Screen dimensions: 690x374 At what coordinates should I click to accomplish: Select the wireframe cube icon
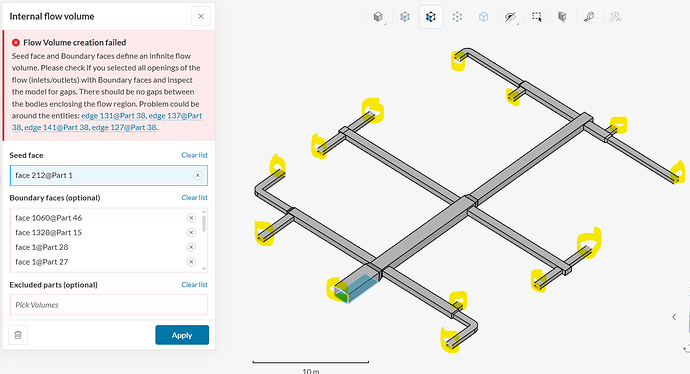pos(484,17)
